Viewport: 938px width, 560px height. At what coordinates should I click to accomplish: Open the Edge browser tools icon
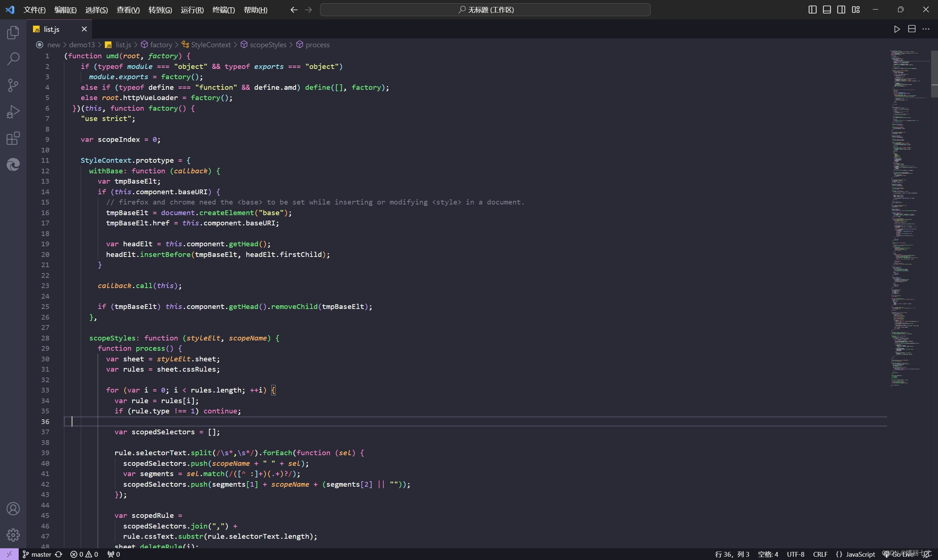tap(13, 165)
